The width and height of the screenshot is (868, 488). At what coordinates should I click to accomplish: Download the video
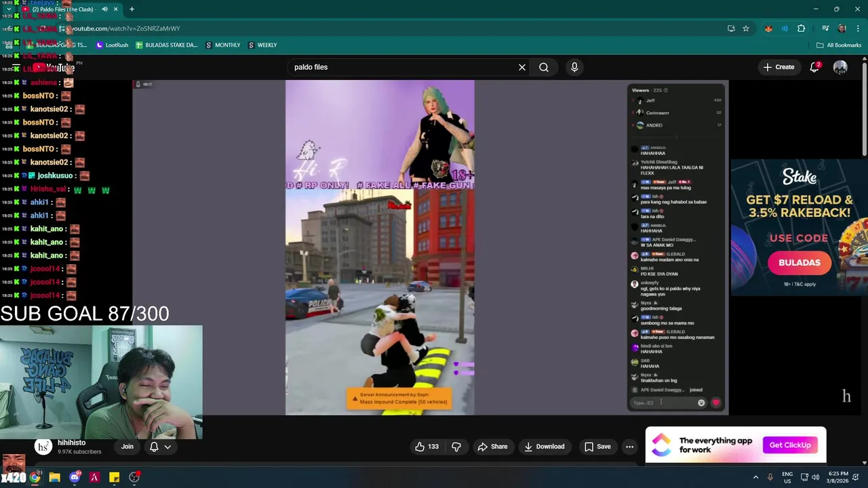pyautogui.click(x=544, y=447)
